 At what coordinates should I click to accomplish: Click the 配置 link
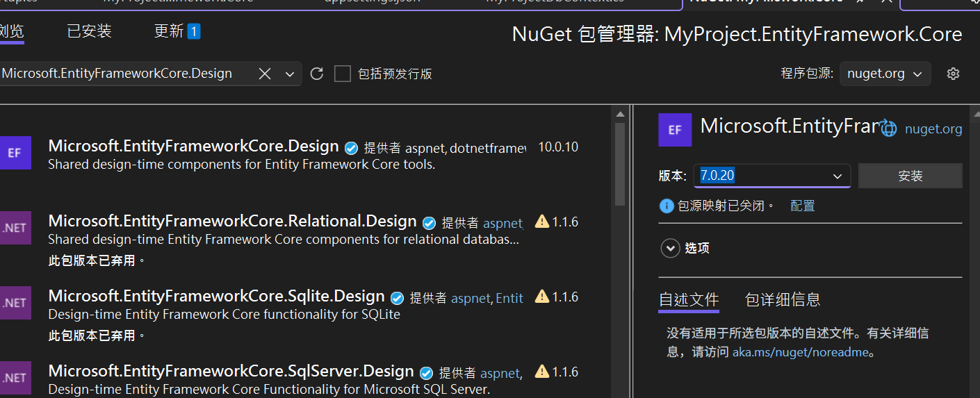[803, 206]
